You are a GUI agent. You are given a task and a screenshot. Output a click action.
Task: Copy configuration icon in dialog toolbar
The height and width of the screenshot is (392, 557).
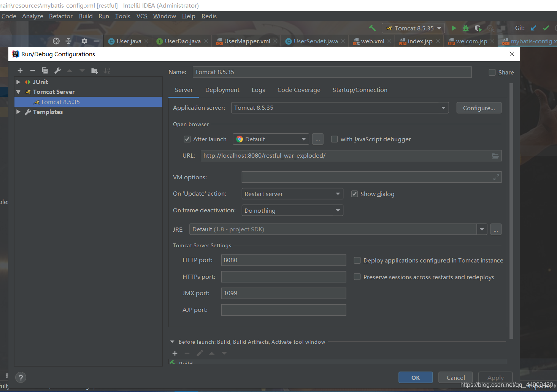pyautogui.click(x=45, y=71)
